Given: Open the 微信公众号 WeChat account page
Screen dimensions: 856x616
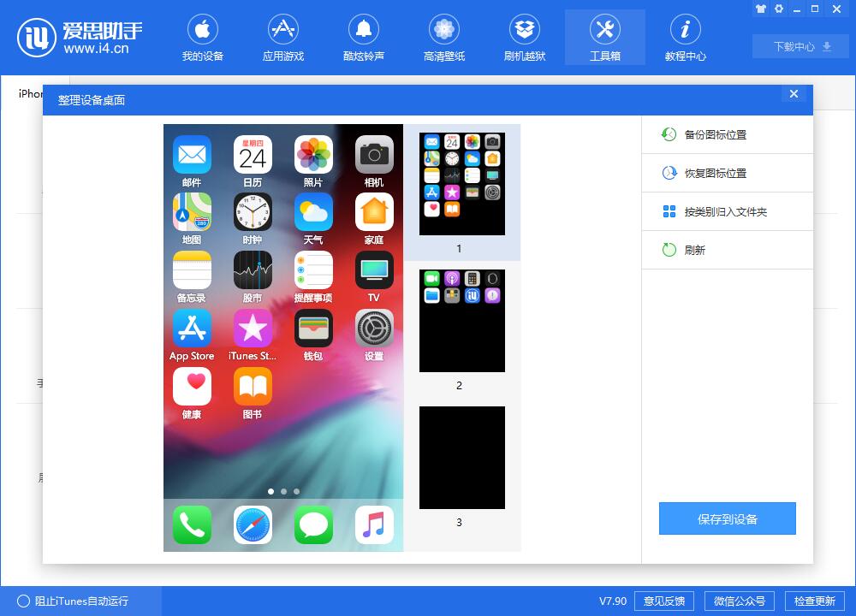Looking at the screenshot, I should tap(738, 601).
